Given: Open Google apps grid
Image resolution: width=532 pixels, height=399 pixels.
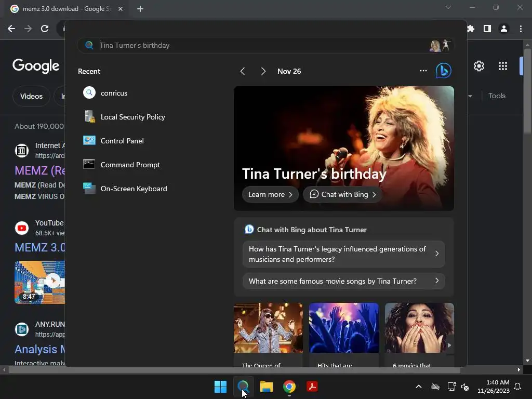Looking at the screenshot, I should [x=503, y=66].
